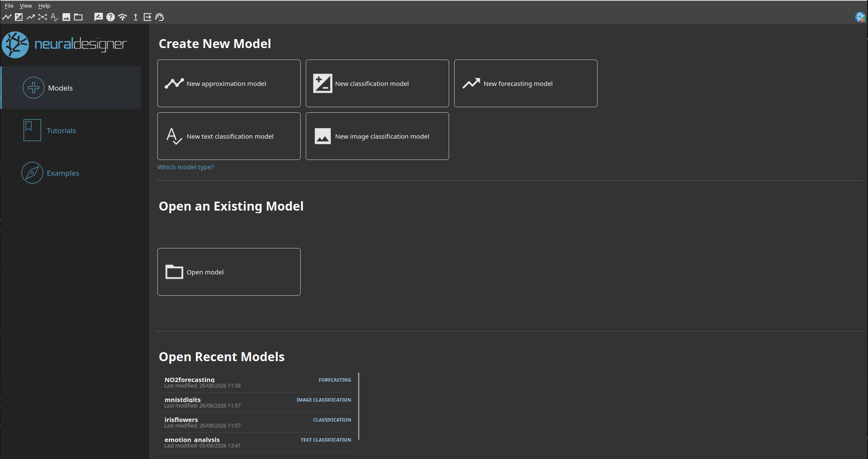Click the Neural Designer logo at top right
868x459 pixels.
(860, 17)
